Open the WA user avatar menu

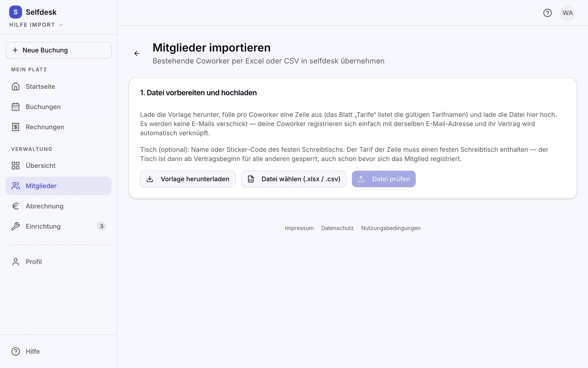tap(567, 13)
